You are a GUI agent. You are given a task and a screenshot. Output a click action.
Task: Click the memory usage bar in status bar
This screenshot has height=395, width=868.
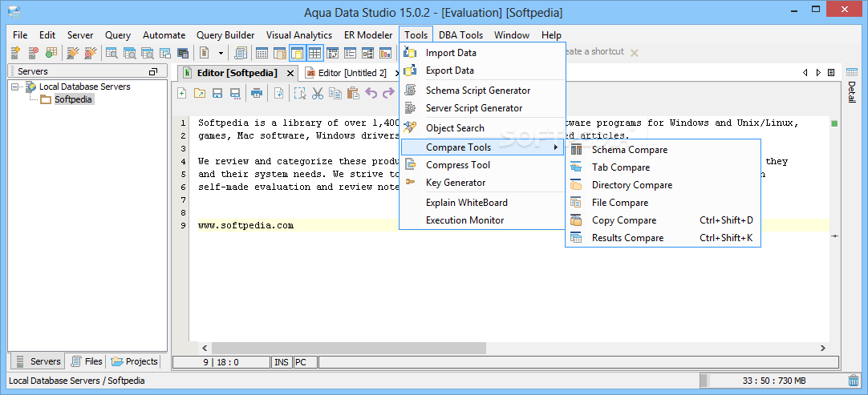(x=773, y=381)
